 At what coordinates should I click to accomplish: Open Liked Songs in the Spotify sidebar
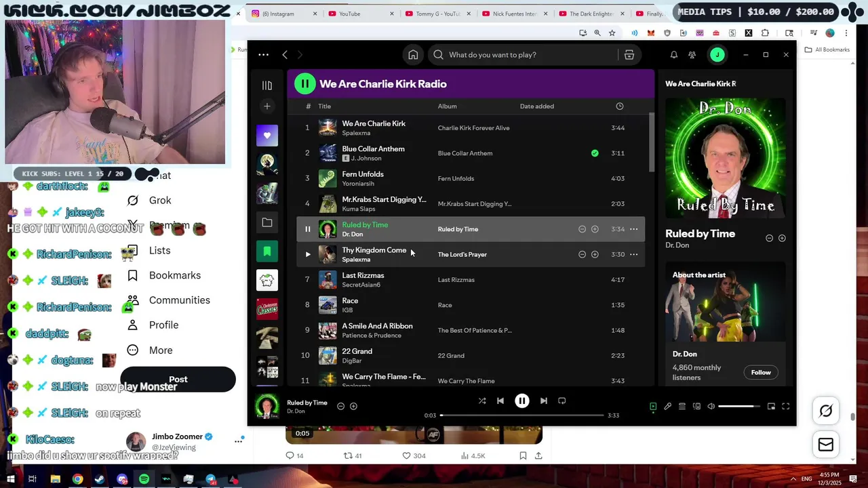point(267,136)
